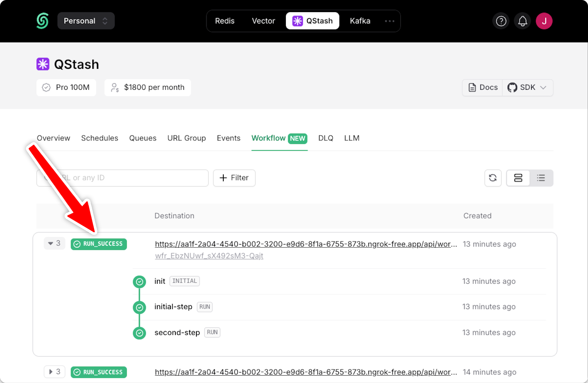Image resolution: width=588 pixels, height=383 pixels.
Task: Go to the Events tab
Action: (229, 138)
